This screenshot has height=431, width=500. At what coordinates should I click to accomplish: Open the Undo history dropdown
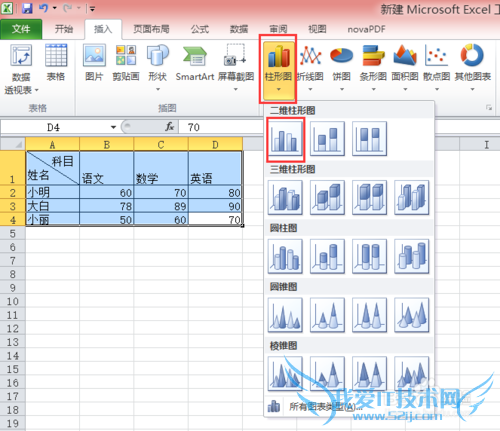coord(55,8)
